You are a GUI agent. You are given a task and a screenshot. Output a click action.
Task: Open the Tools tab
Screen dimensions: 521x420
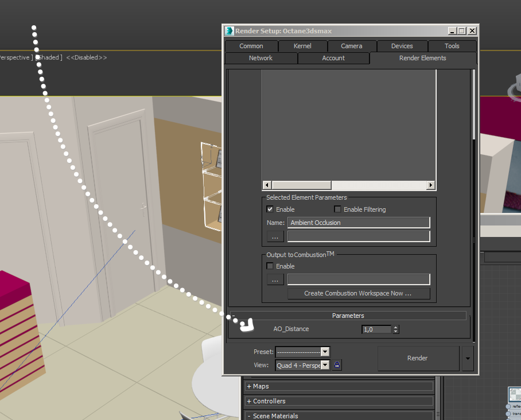click(x=452, y=46)
